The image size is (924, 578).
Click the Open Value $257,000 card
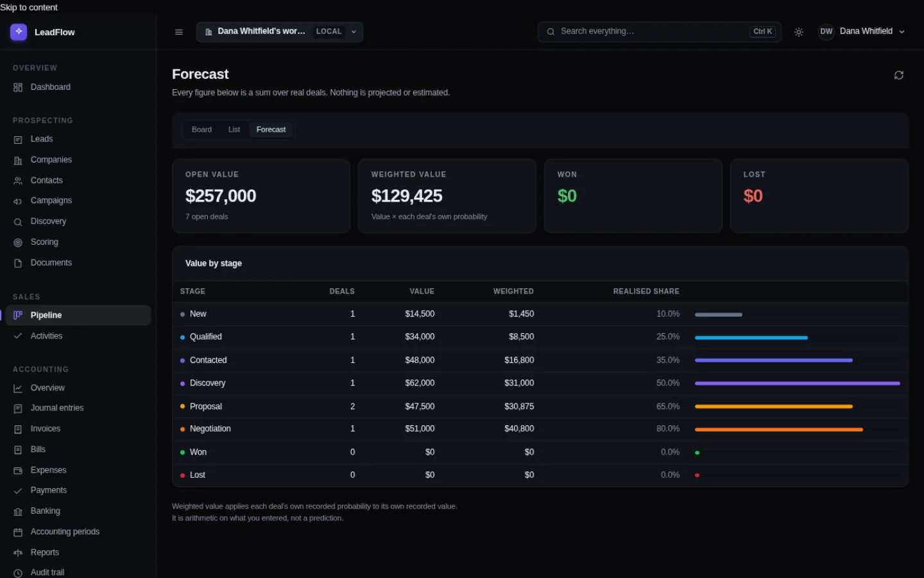[261, 196]
